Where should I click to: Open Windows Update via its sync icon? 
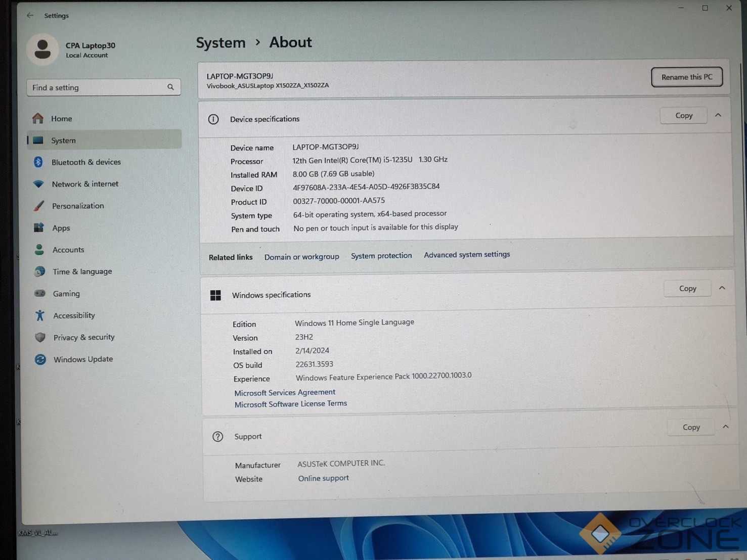[x=40, y=359]
